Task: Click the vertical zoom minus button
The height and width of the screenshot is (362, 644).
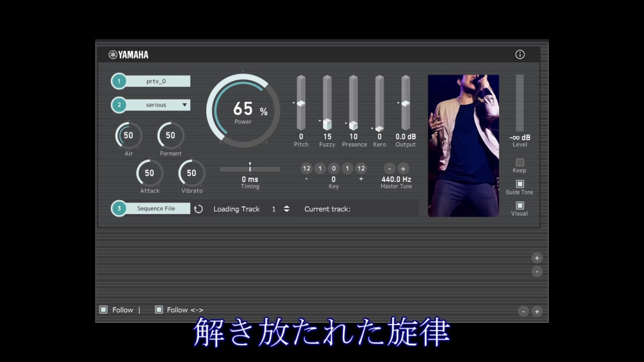Action: [537, 271]
